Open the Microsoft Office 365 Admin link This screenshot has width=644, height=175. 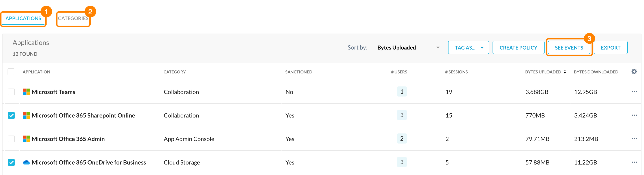point(68,139)
